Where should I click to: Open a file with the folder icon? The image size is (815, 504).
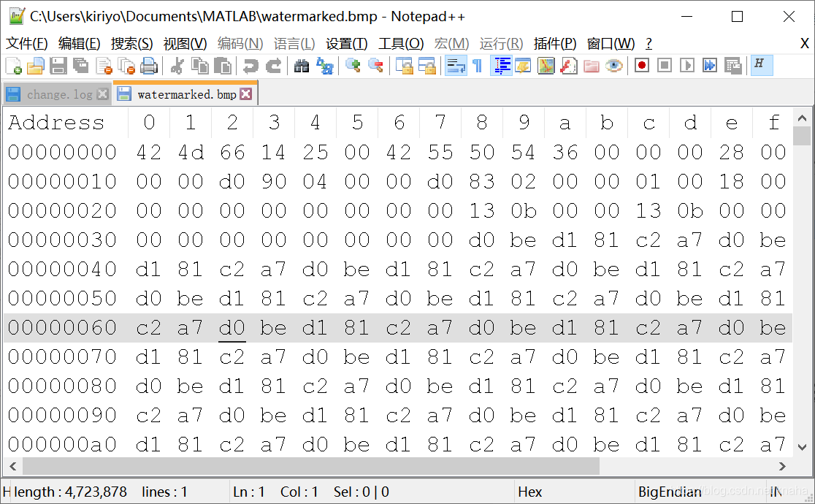point(35,66)
